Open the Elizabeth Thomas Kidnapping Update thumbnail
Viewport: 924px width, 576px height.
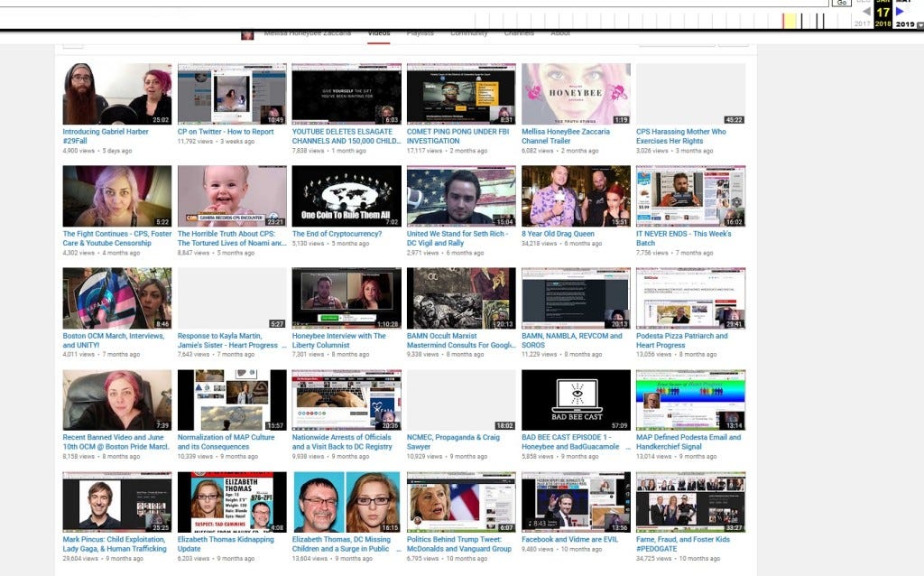[232, 502]
